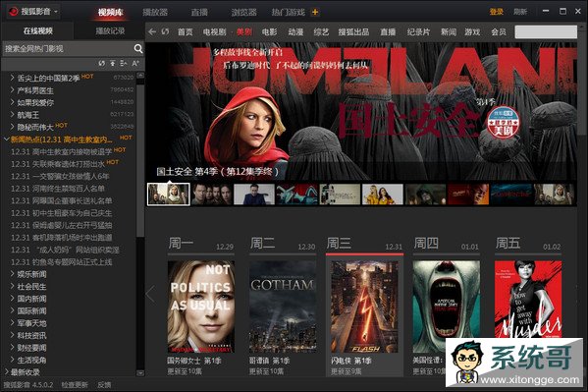Click the increase font size A+ icon
The image size is (588, 392).
coord(135,64)
